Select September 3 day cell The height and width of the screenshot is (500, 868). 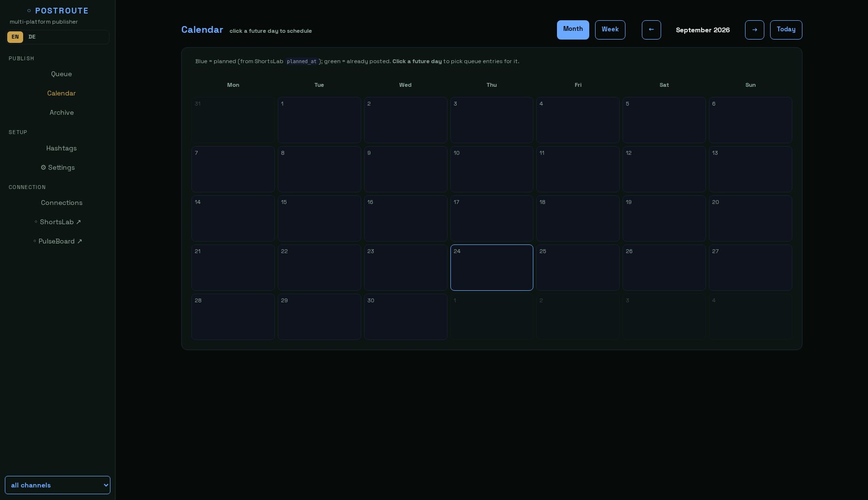click(491, 120)
